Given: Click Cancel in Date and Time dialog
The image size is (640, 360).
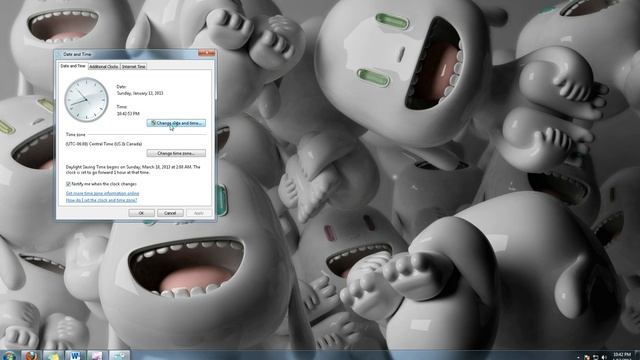Looking at the screenshot, I should point(170,213).
